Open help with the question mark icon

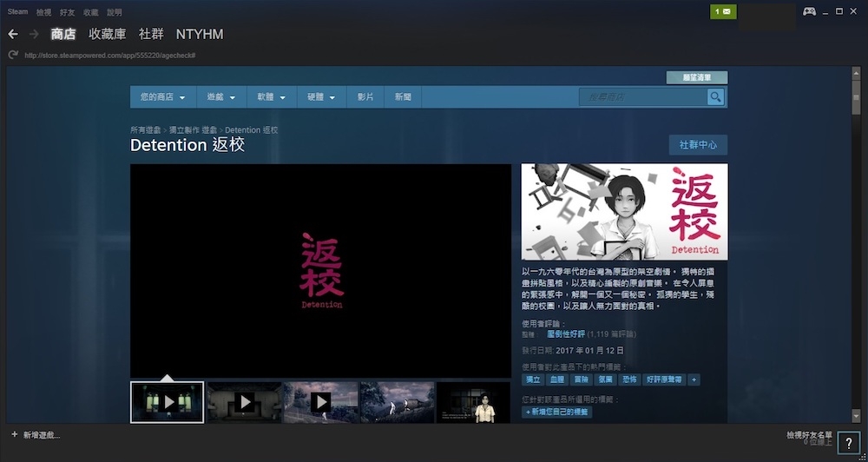(849, 443)
